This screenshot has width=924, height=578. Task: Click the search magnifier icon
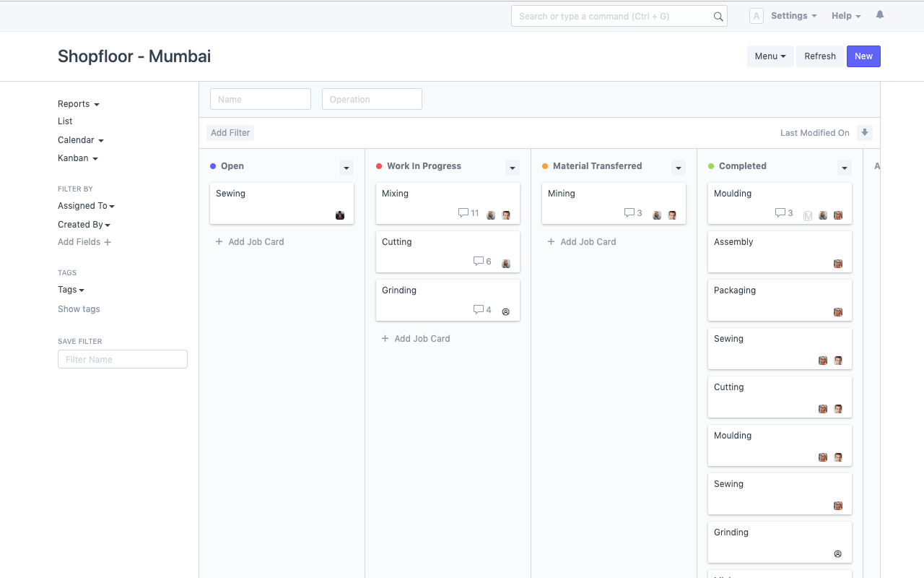(x=718, y=17)
